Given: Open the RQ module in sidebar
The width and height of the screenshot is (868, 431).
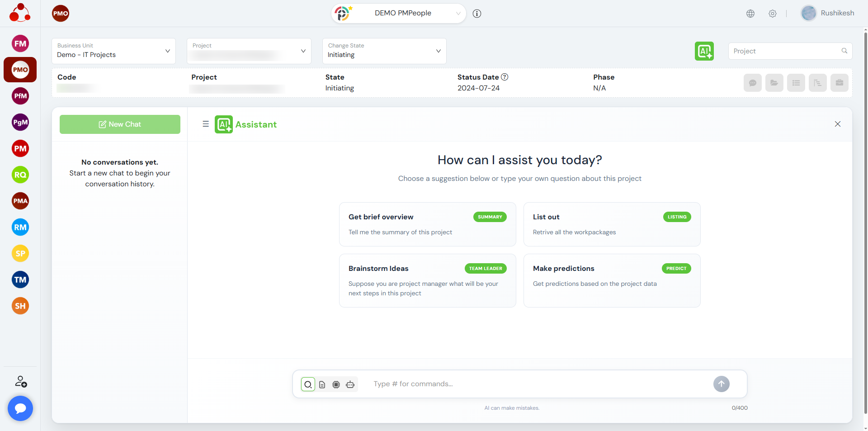Looking at the screenshot, I should pos(20,175).
